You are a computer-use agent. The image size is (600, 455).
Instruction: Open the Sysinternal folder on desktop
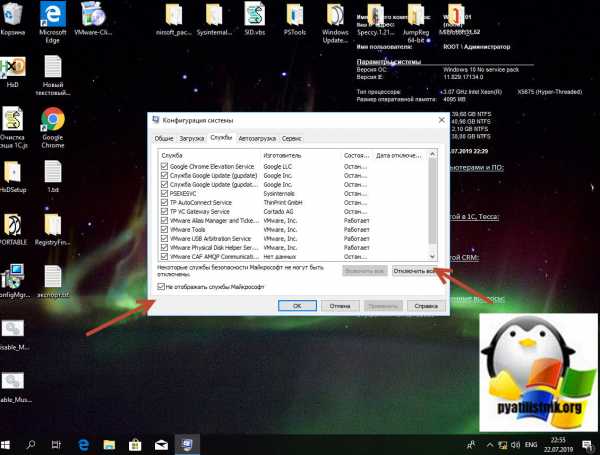(214, 19)
